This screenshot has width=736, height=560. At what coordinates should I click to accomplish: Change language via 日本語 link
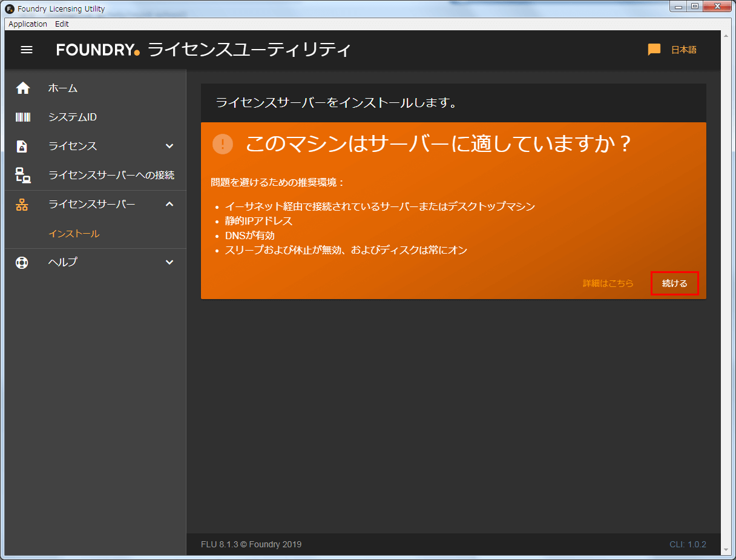684,50
